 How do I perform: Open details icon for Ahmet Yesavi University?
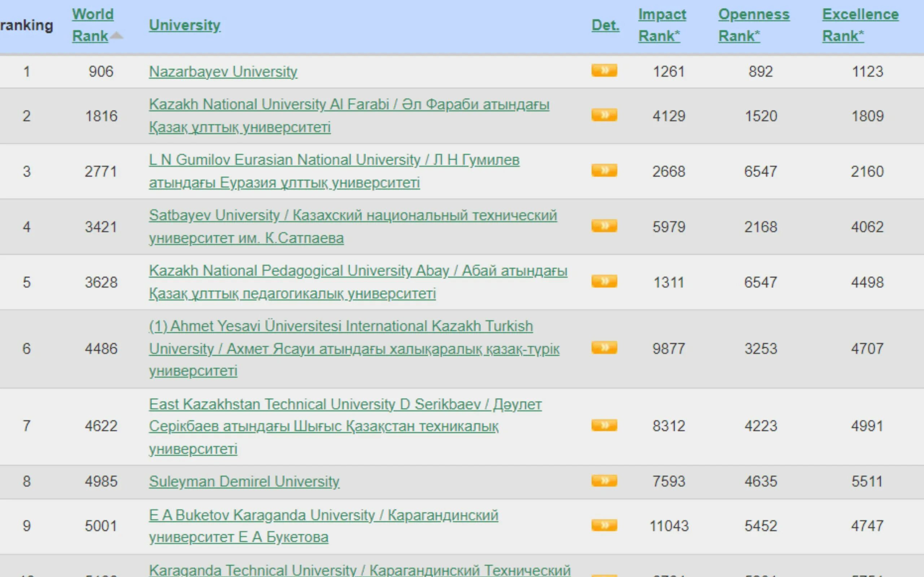coord(604,348)
